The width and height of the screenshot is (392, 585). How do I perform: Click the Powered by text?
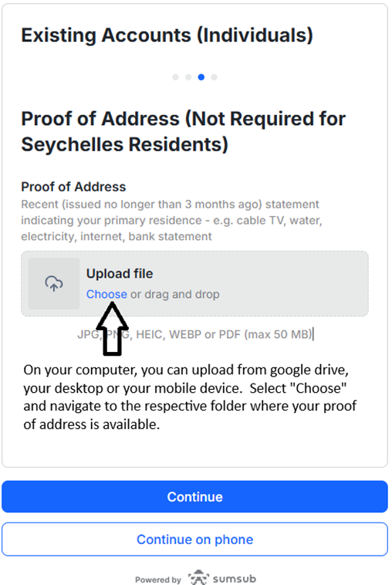click(x=158, y=580)
